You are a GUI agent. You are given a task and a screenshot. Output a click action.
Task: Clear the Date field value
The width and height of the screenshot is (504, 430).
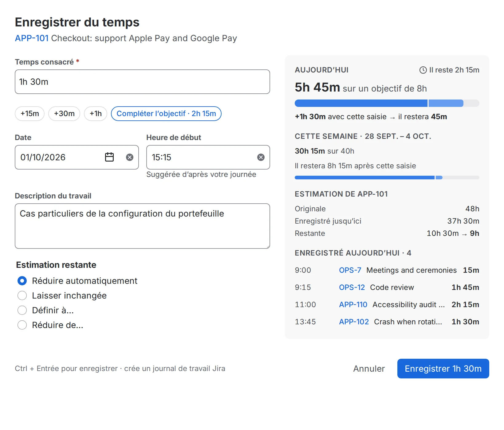click(x=130, y=157)
